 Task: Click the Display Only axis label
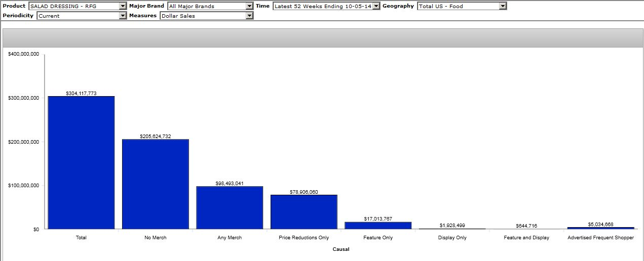452,238
